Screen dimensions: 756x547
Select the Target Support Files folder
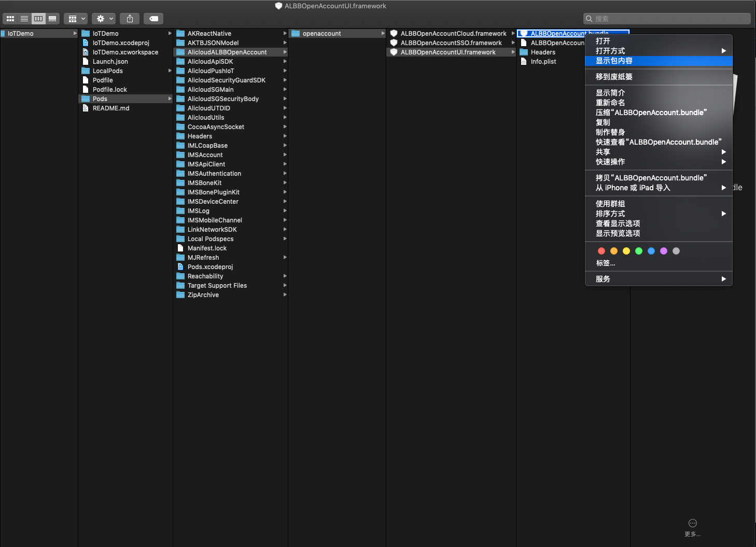tap(230, 286)
